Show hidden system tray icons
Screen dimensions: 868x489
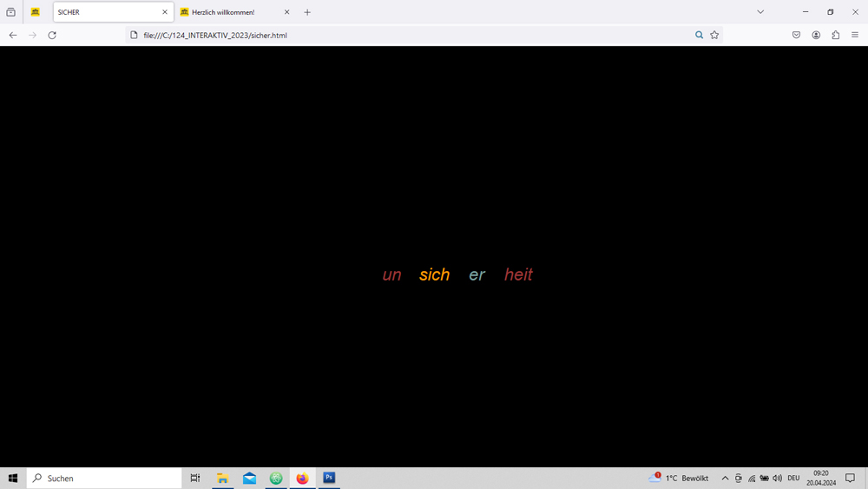725,478
